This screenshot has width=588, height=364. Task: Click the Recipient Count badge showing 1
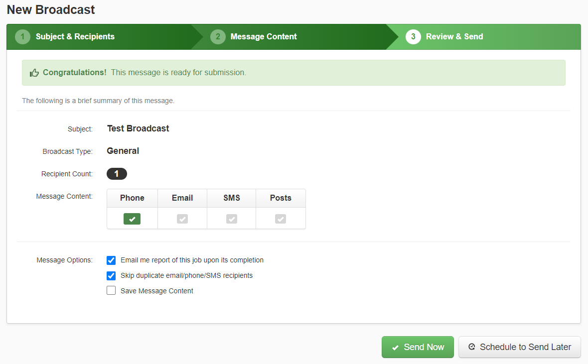point(117,173)
